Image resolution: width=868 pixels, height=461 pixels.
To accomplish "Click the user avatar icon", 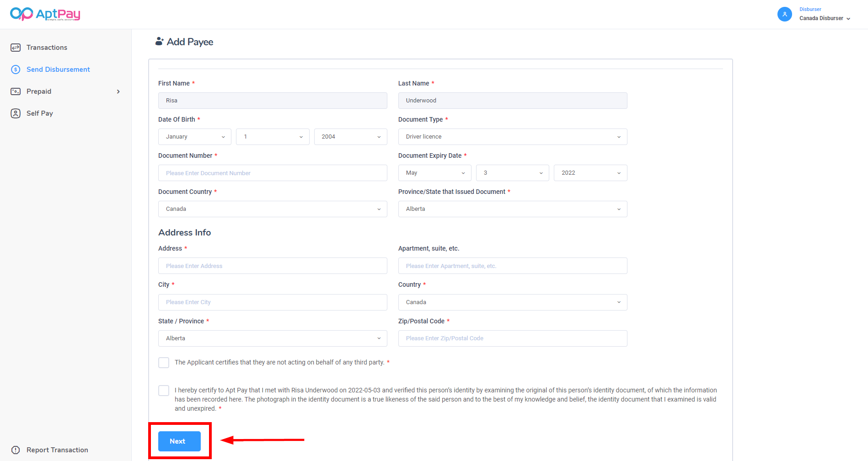I will (784, 14).
